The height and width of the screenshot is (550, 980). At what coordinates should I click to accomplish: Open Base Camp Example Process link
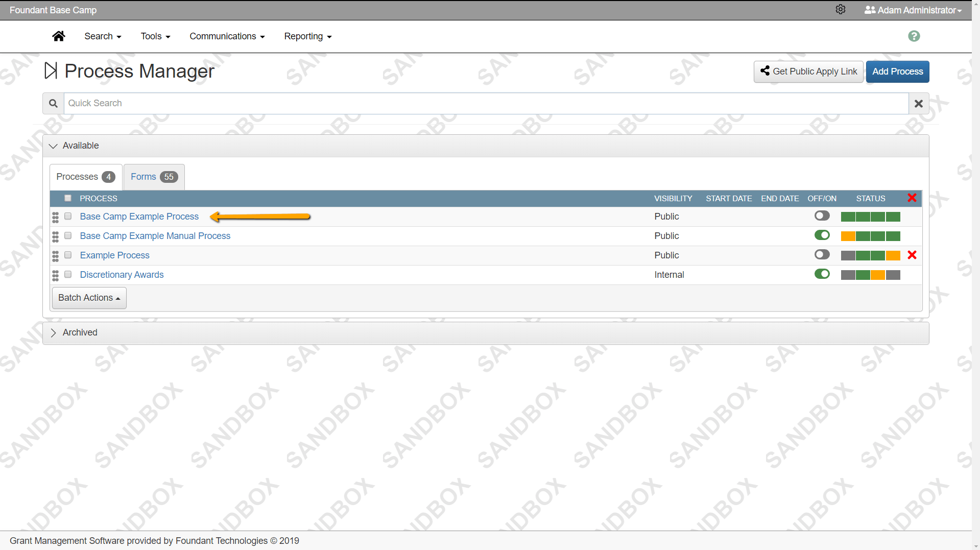coord(139,217)
